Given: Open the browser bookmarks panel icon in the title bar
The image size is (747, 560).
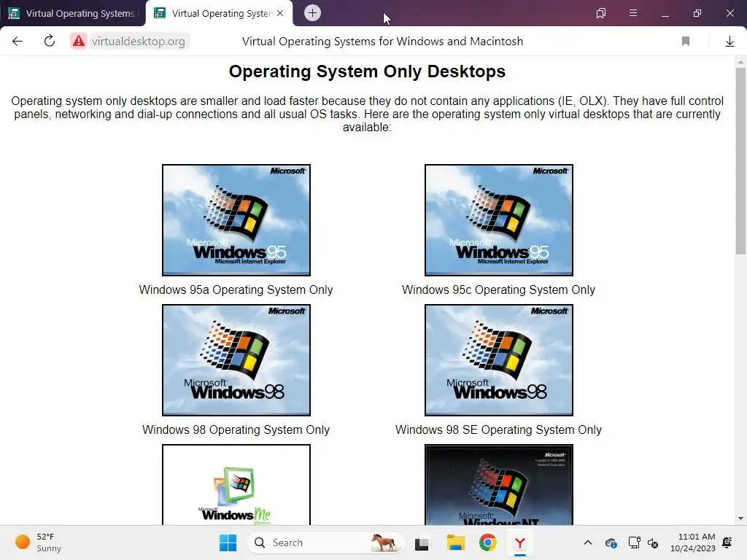Looking at the screenshot, I should point(601,13).
